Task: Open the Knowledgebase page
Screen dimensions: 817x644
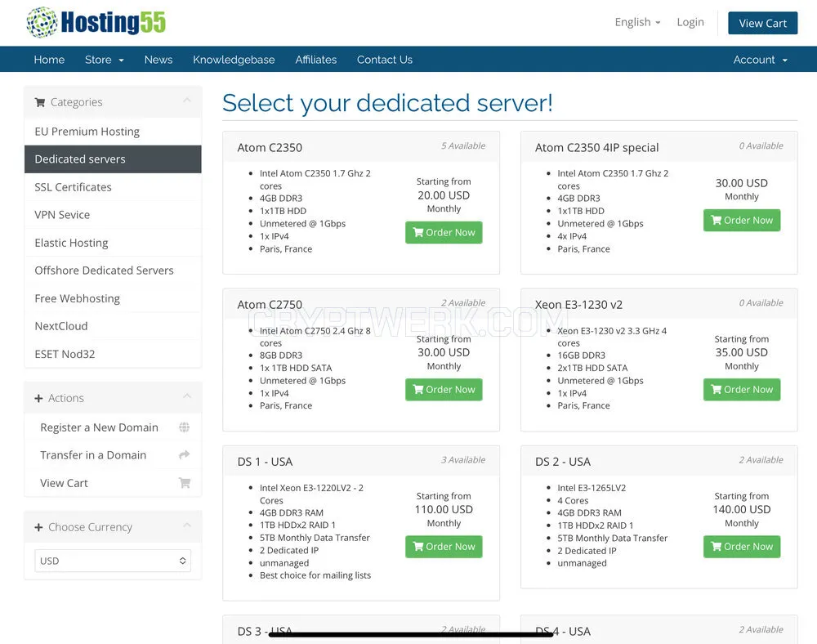Action: 234,60
